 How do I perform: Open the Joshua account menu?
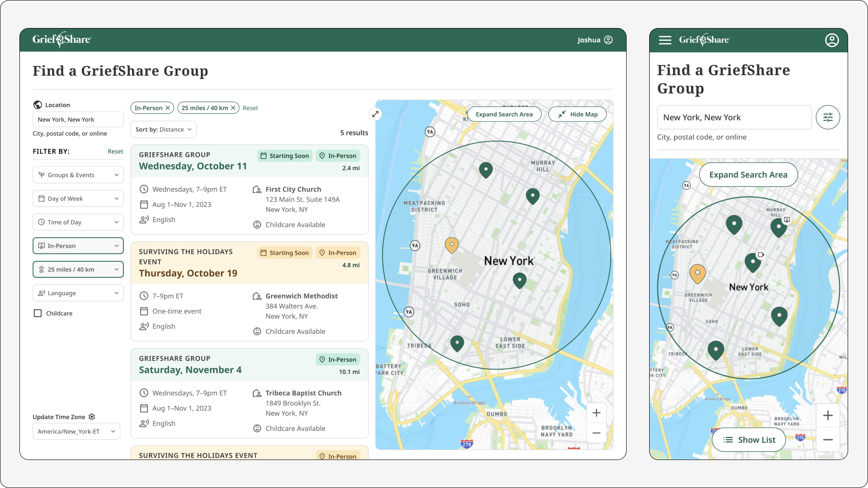[594, 40]
